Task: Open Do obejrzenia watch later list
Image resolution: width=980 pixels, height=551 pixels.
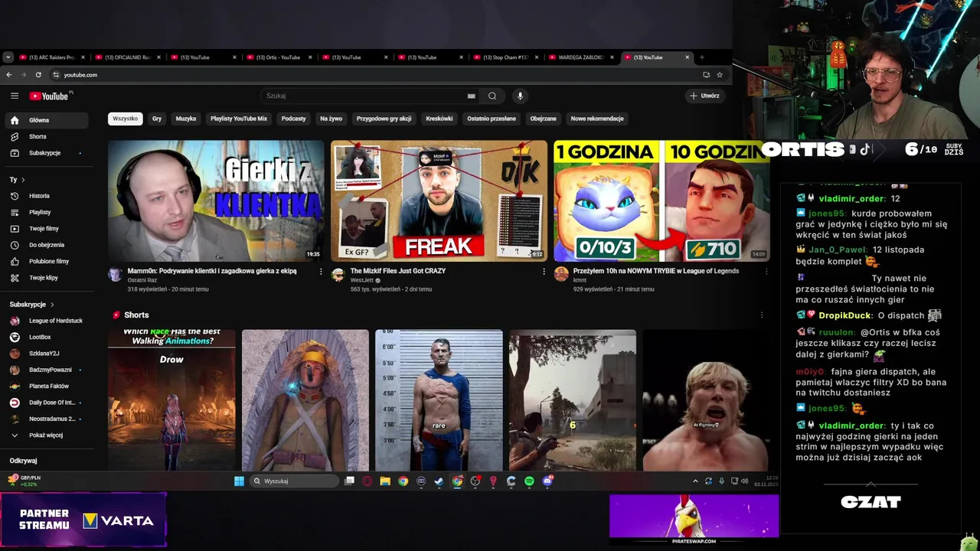Action: (x=46, y=245)
